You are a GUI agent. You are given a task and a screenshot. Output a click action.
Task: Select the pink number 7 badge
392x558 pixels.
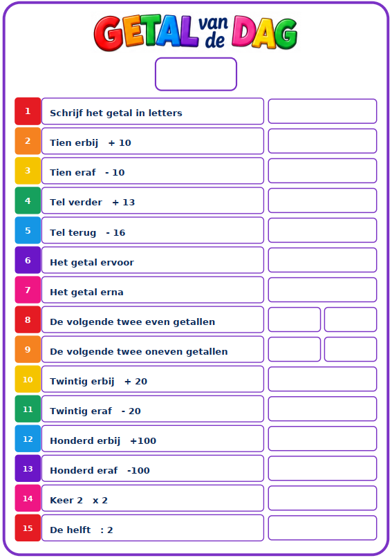point(28,290)
